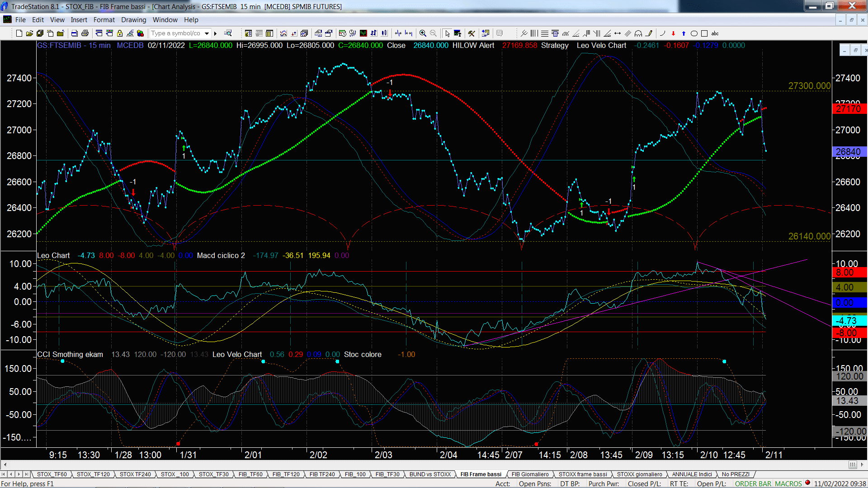Image resolution: width=868 pixels, height=488 pixels.
Task: Select the double-headed arrow drawing tool
Action: point(618,33)
